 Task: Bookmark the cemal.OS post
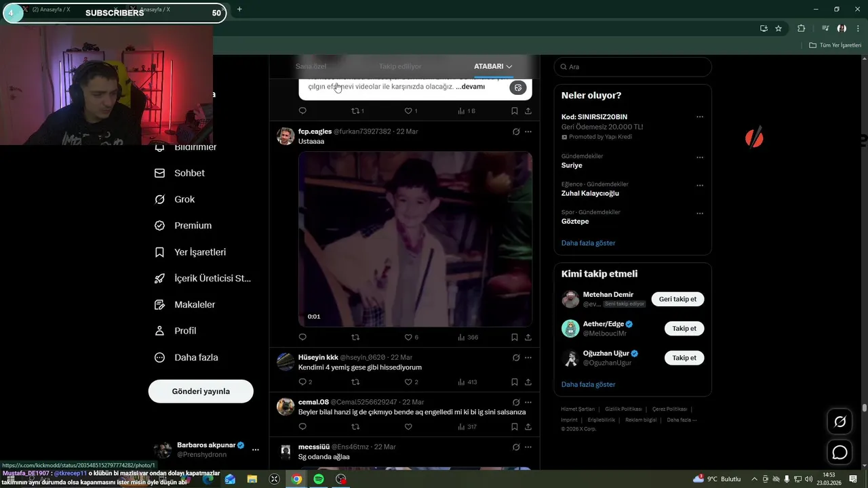click(515, 426)
